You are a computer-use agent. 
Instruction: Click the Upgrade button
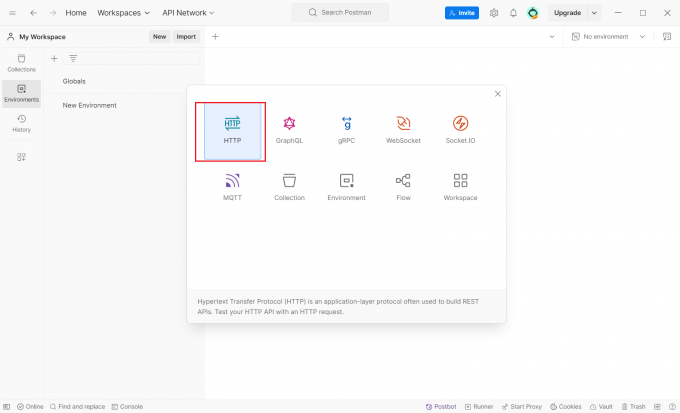[x=567, y=13]
